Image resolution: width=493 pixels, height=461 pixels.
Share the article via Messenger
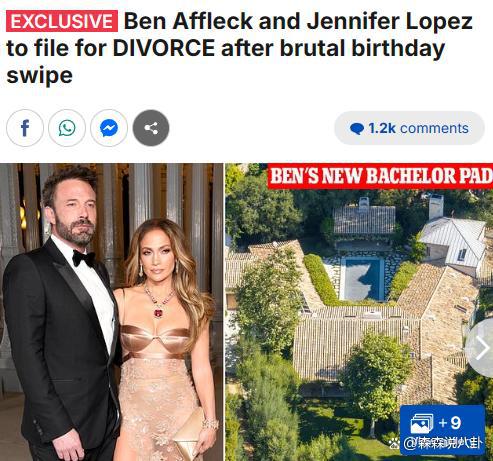[109, 128]
